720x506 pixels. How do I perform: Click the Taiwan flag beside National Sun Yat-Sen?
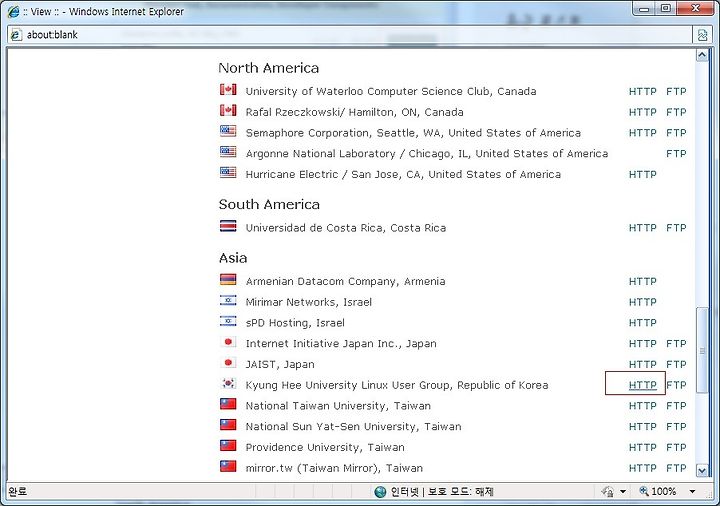pos(228,425)
